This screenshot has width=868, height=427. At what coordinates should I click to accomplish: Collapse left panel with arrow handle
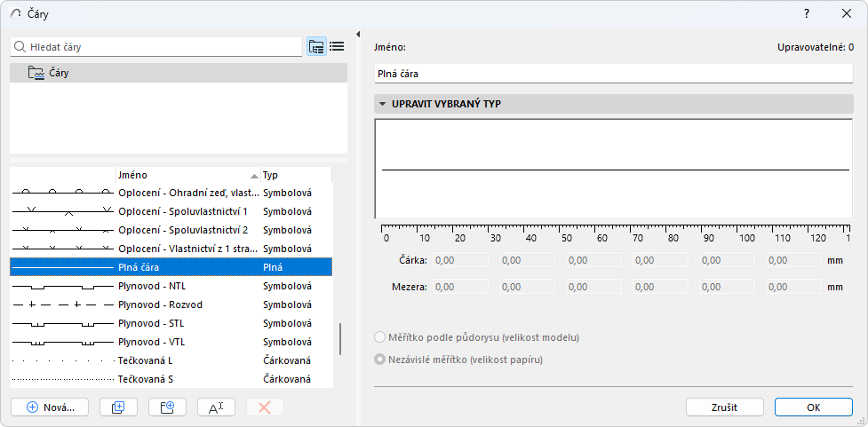[x=358, y=35]
